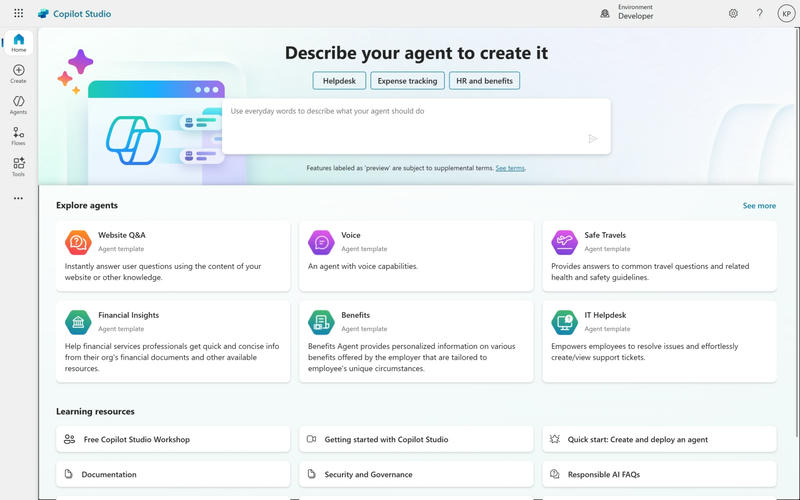Open Agents in the sidebar
Viewport: 800px width, 500px height.
[x=18, y=105]
